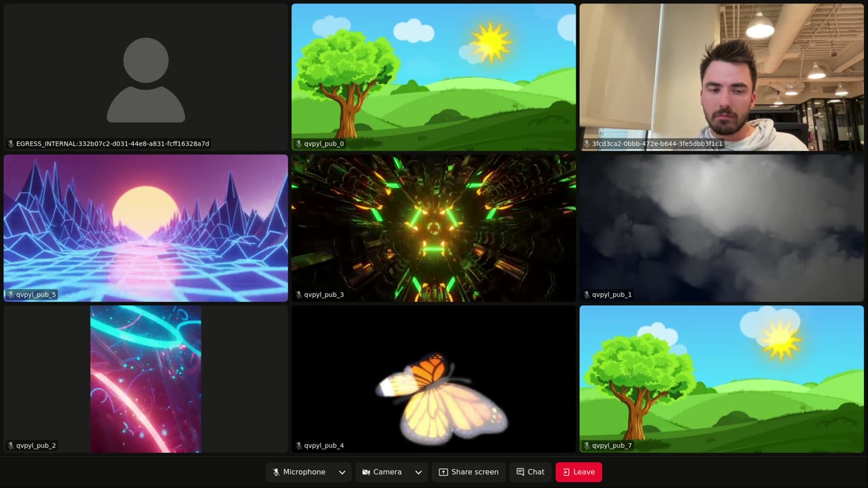The image size is (868, 488).
Task: Click the EGRESS_INTERNAL participant name label
Action: [113, 144]
